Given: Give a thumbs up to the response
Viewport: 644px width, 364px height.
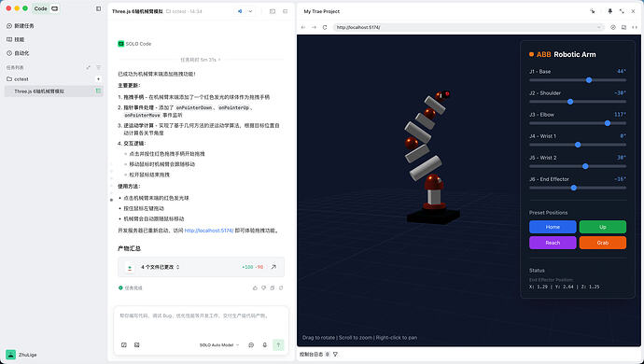Looking at the screenshot, I should coord(255,288).
